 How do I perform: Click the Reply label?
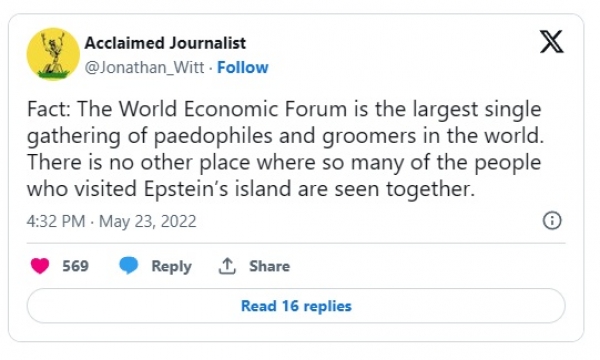(x=171, y=266)
